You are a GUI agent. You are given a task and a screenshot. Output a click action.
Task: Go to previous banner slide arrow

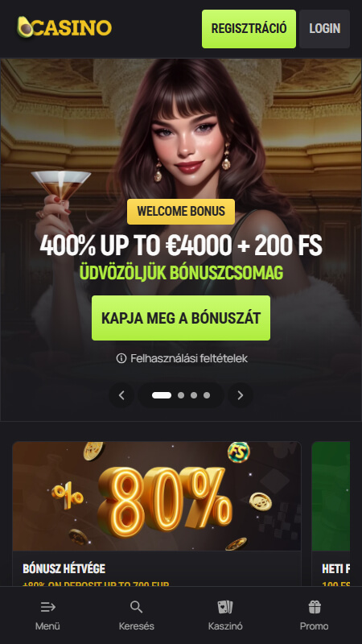(x=121, y=395)
